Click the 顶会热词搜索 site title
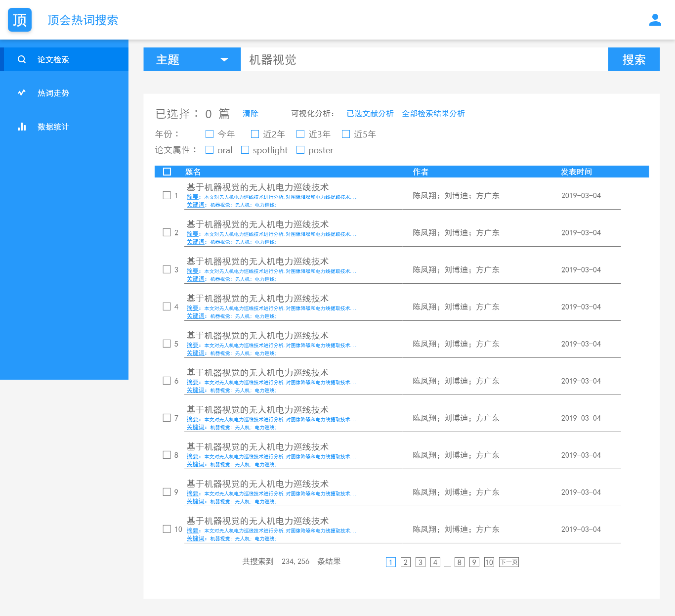This screenshot has width=675, height=616. (83, 20)
